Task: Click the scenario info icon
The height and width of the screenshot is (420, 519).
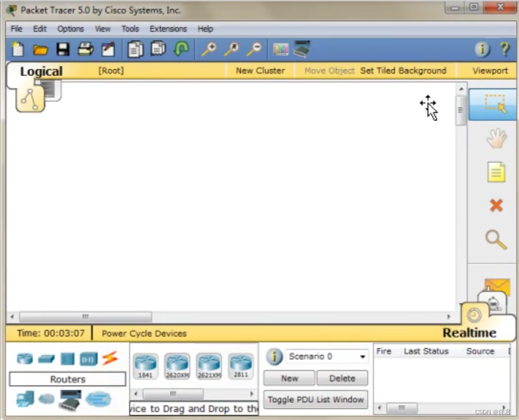Action: tap(274, 357)
